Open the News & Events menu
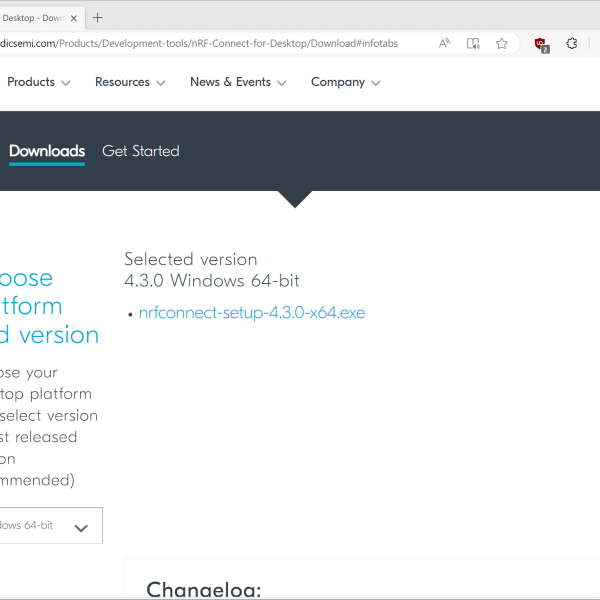The width and height of the screenshot is (600, 600). [x=238, y=83]
